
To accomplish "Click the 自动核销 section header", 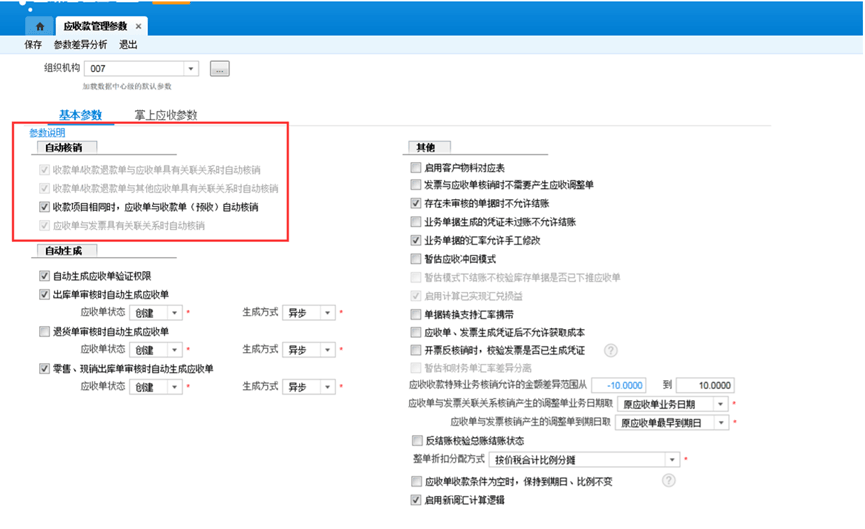I will pyautogui.click(x=67, y=147).
